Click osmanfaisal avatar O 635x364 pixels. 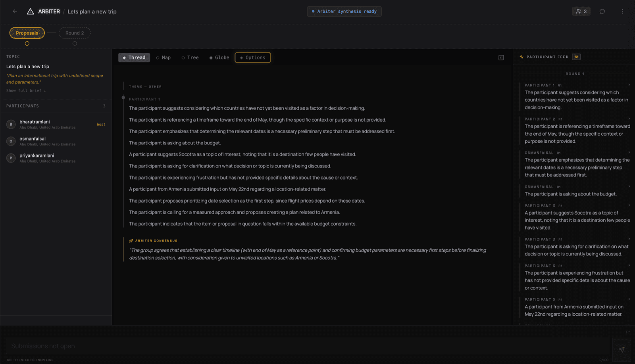coord(11,141)
